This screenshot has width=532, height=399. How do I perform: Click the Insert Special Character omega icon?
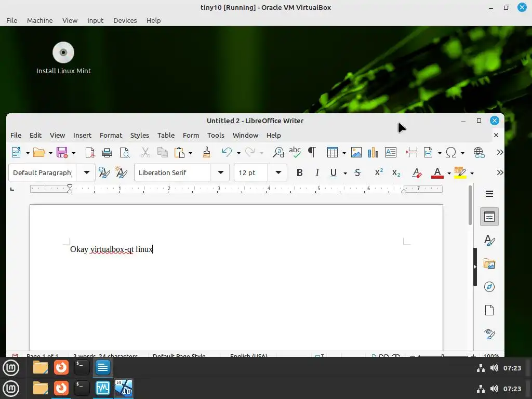tap(451, 152)
